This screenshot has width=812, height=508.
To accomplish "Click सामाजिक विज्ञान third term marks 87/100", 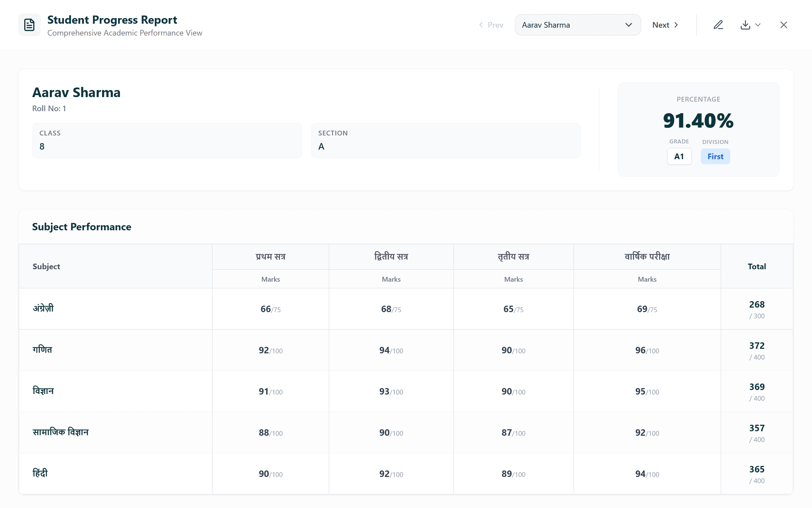I will [513, 433].
